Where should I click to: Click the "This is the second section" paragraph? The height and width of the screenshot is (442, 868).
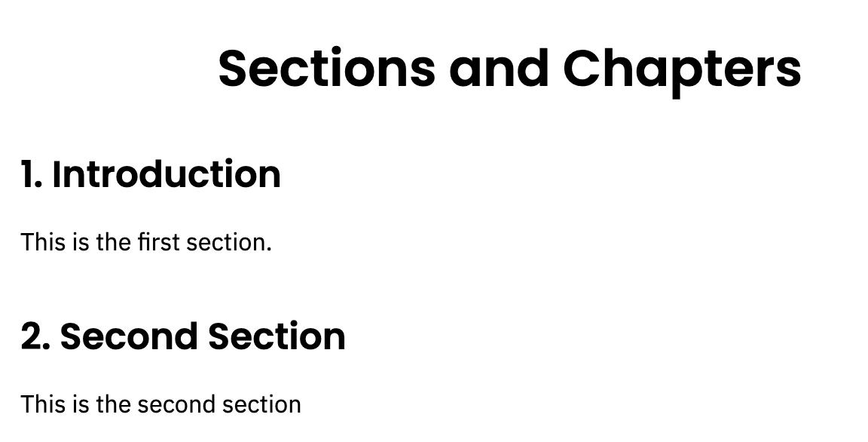pyautogui.click(x=161, y=405)
